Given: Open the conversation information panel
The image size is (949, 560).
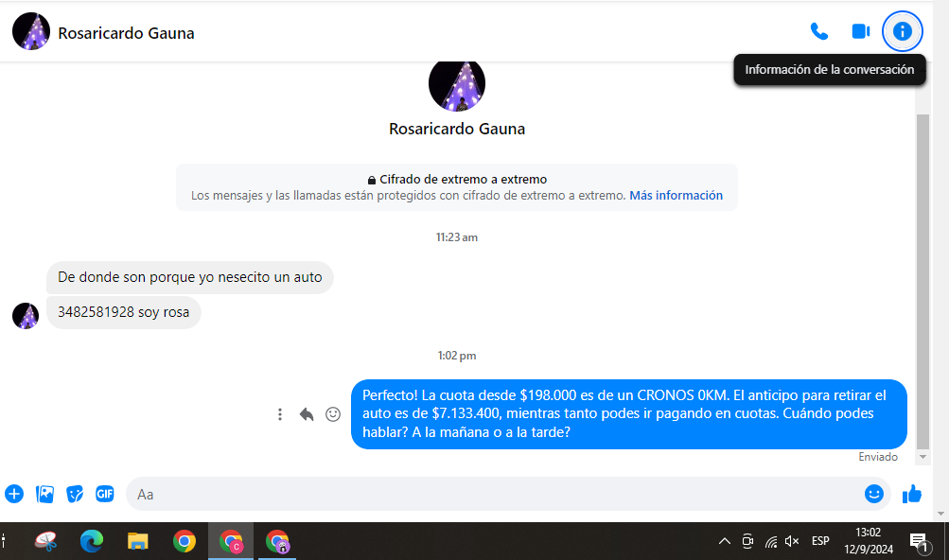Looking at the screenshot, I should (x=902, y=31).
